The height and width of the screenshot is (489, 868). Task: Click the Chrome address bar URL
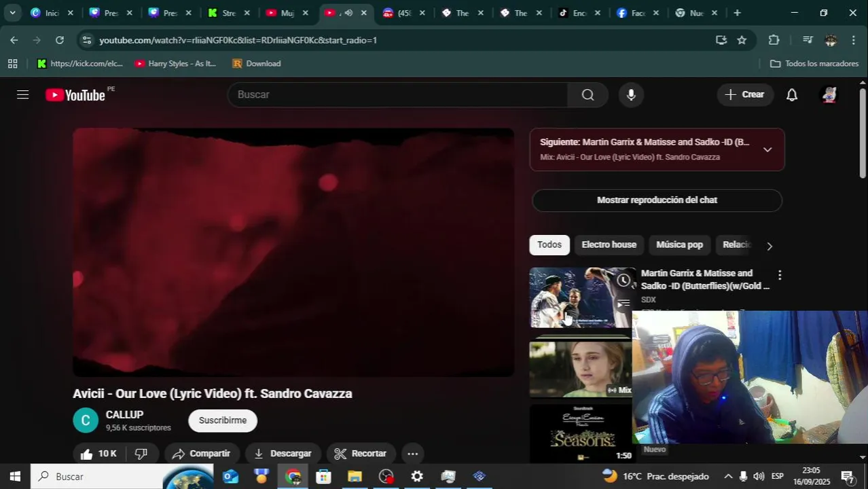pos(238,40)
